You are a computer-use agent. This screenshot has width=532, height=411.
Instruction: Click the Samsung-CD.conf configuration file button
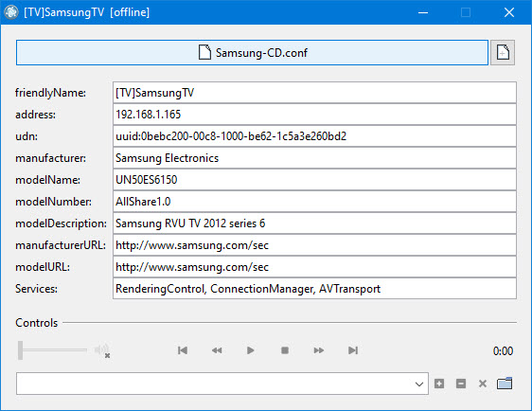(252, 53)
